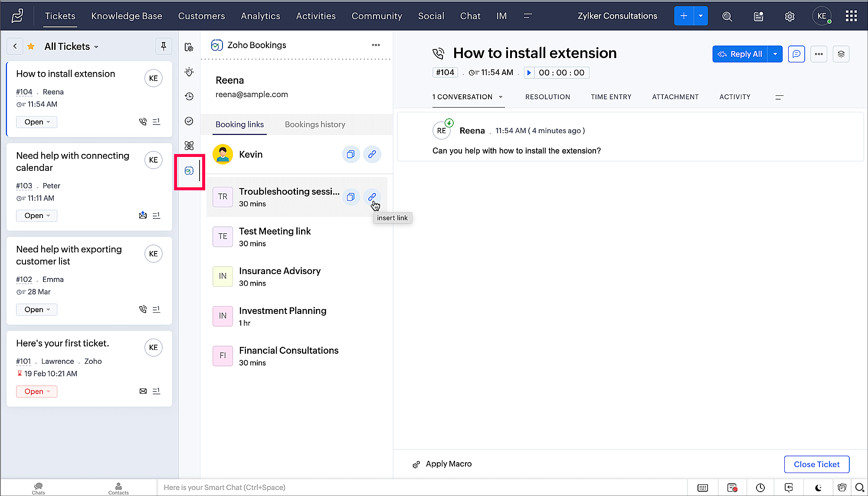The height and width of the screenshot is (496, 868).
Task: Copy Kevin's booking link
Action: click(350, 154)
